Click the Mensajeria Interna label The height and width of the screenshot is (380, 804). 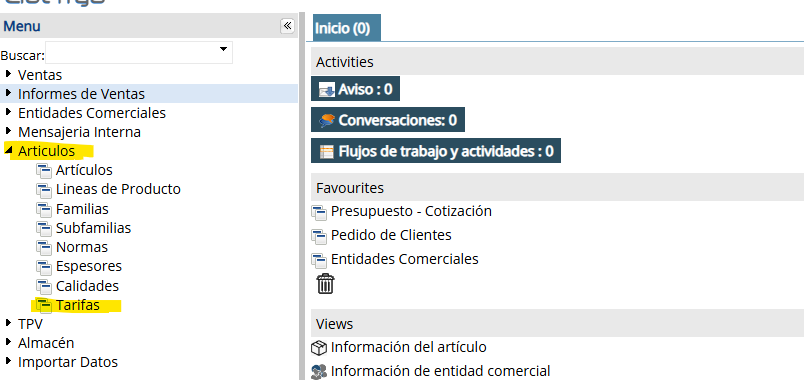79,132
